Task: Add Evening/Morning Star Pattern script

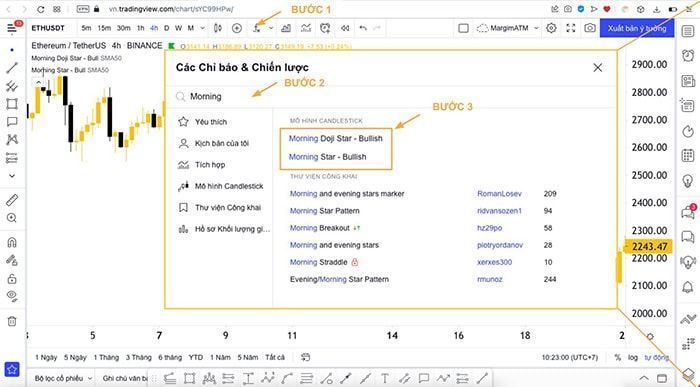Action: pyautogui.click(x=339, y=279)
